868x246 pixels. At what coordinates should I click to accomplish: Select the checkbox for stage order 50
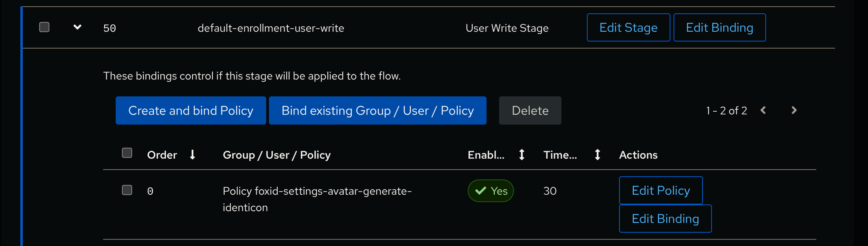point(44,27)
